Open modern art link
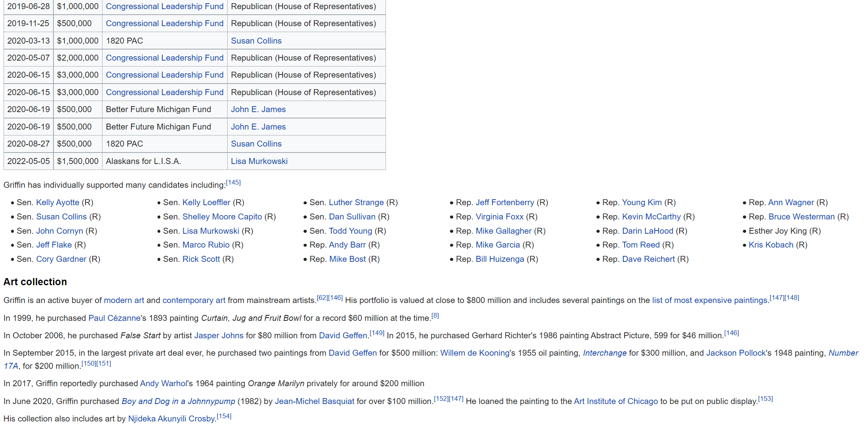The image size is (868, 427). [124, 300]
